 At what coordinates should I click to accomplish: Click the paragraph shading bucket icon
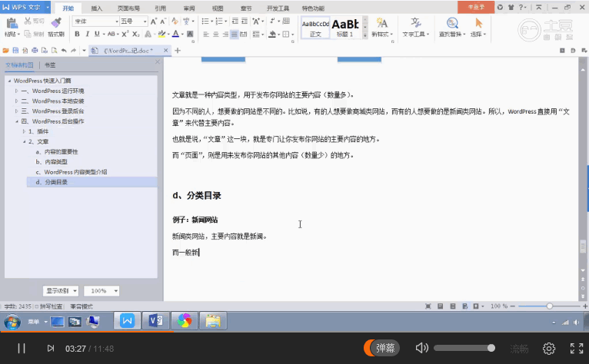pyautogui.click(x=272, y=34)
